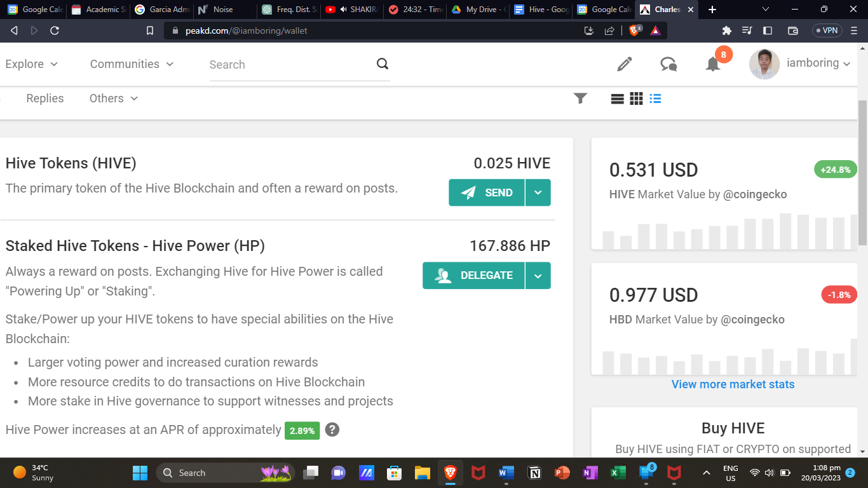The image size is (868, 488).
Task: Click the DELEGATE button for Hive Power
Action: click(473, 276)
